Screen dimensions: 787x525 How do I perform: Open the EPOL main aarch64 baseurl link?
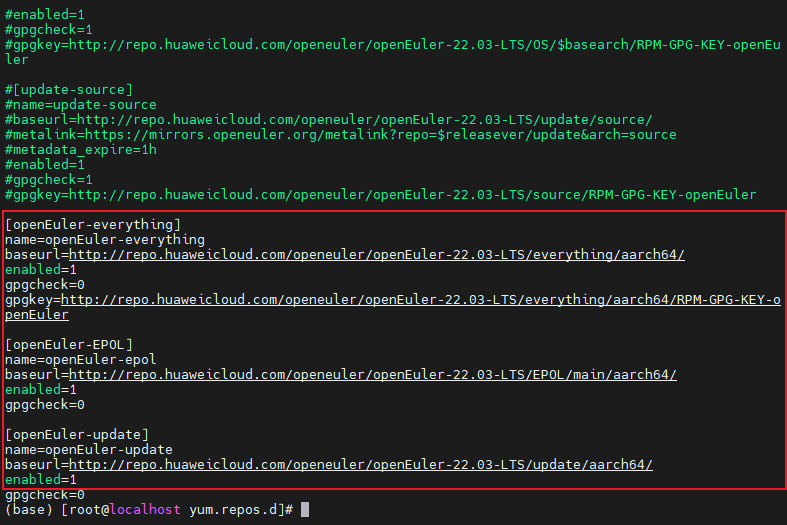[372, 375]
